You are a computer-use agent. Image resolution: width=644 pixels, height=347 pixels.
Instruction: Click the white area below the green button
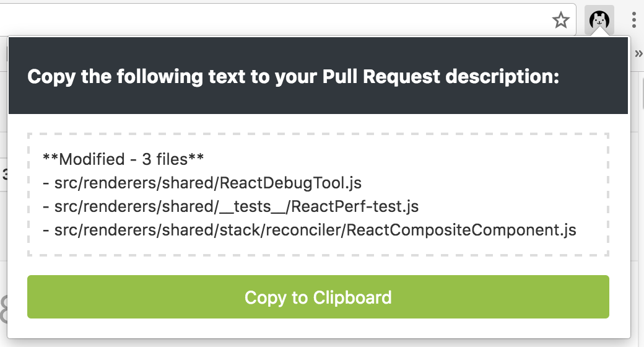coord(318,329)
